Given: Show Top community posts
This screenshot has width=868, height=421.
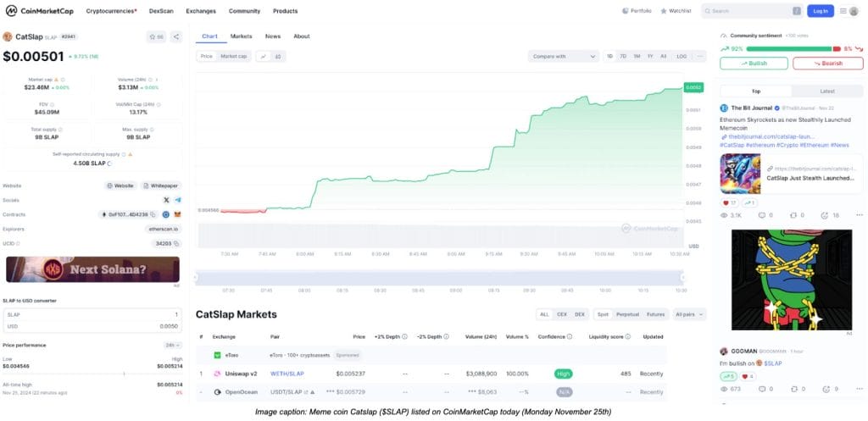Looking at the screenshot, I should (x=755, y=91).
